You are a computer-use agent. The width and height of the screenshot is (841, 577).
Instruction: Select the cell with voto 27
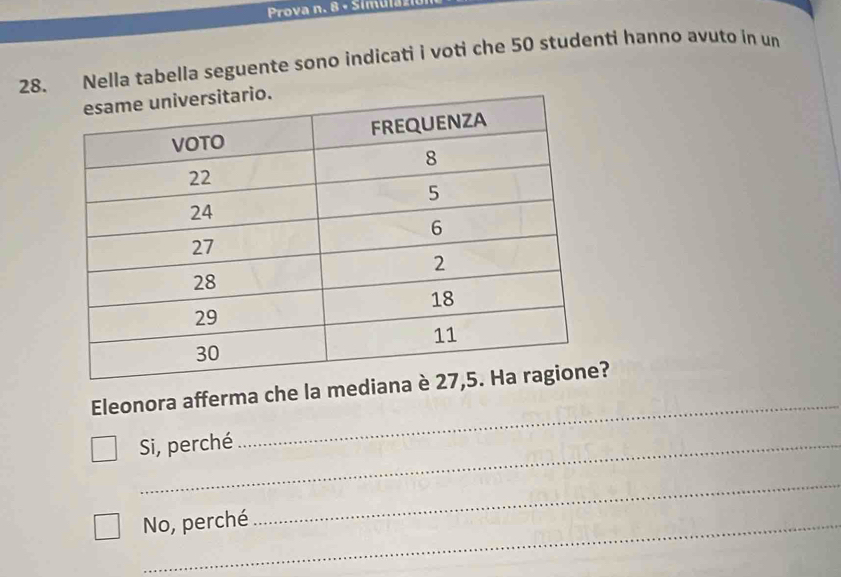pyautogui.click(x=203, y=247)
